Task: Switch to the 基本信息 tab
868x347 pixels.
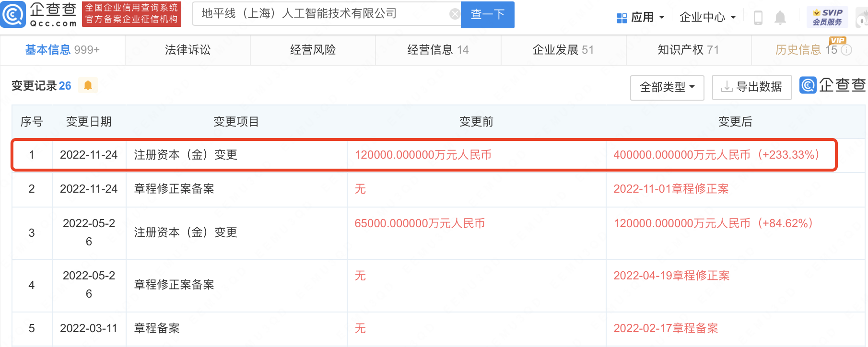Action: (62, 50)
